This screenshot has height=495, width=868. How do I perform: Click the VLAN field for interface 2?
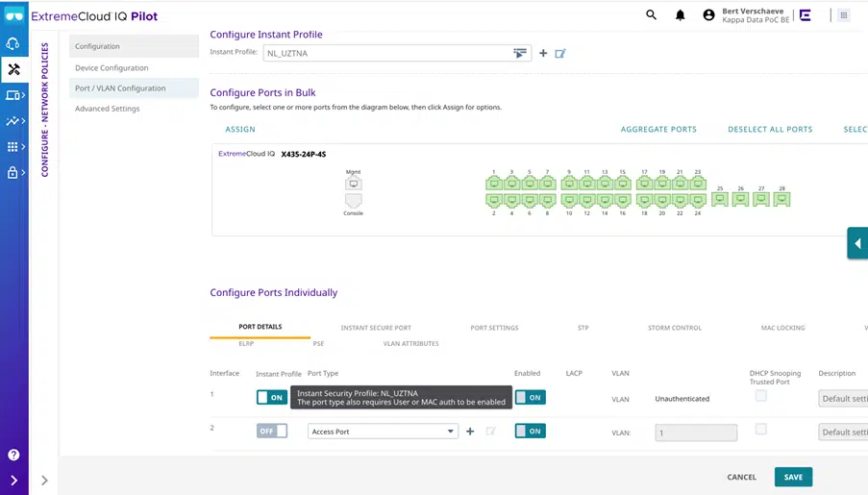[x=696, y=433]
